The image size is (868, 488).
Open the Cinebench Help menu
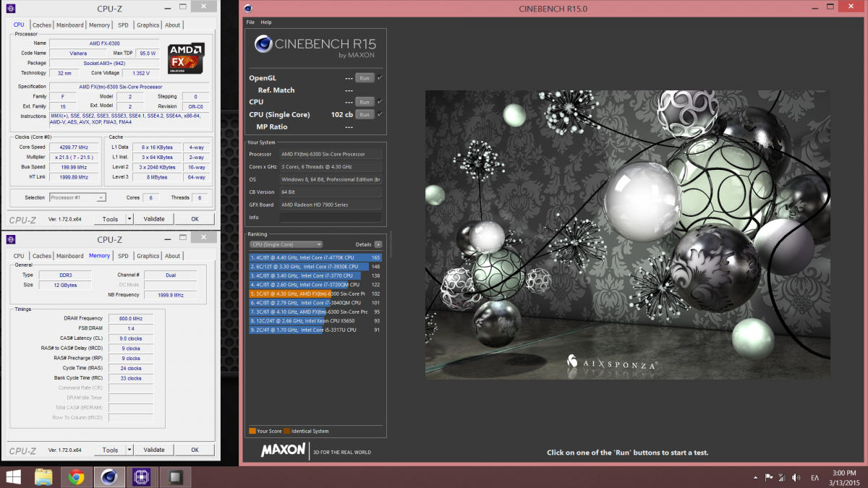[x=266, y=22]
